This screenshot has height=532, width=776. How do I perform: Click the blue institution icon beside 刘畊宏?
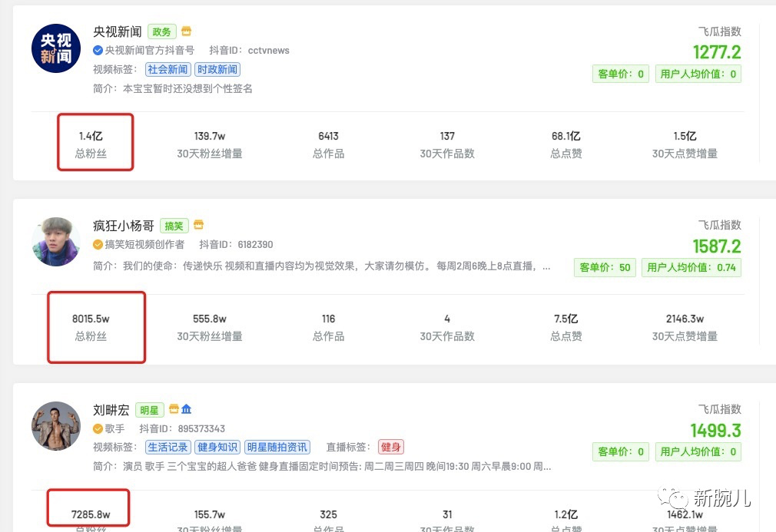187,410
